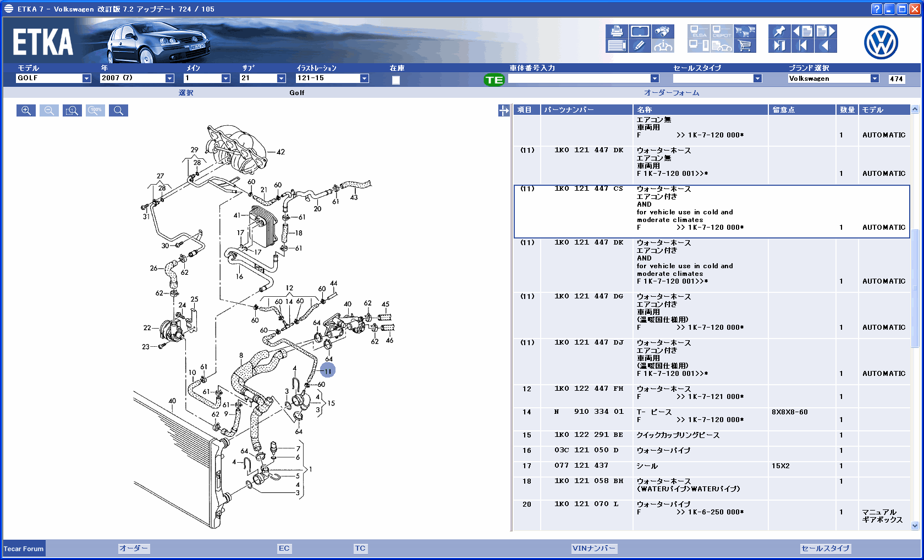Click the computer-to-server icon
The width and height of the screenshot is (924, 560).
pos(698,46)
